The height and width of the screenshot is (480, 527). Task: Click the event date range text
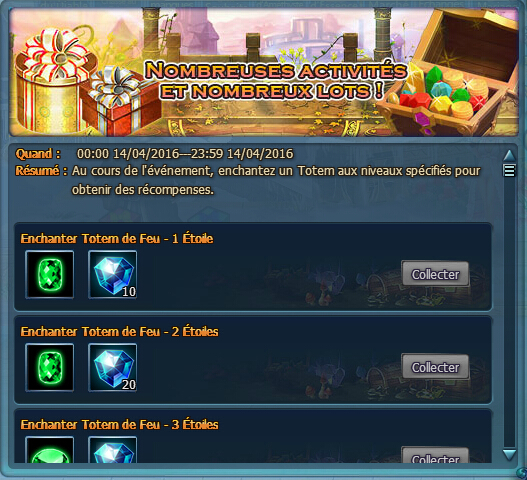point(185,154)
